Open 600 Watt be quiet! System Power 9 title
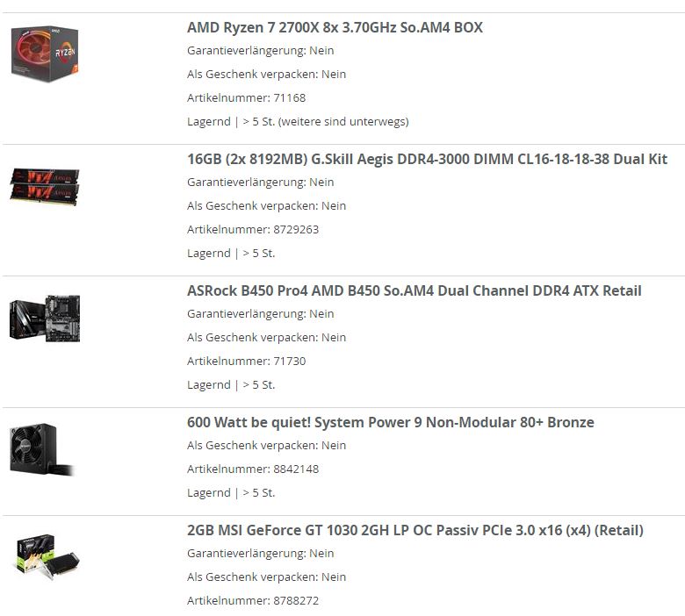Image resolution: width=685 pixels, height=616 pixels. point(391,422)
